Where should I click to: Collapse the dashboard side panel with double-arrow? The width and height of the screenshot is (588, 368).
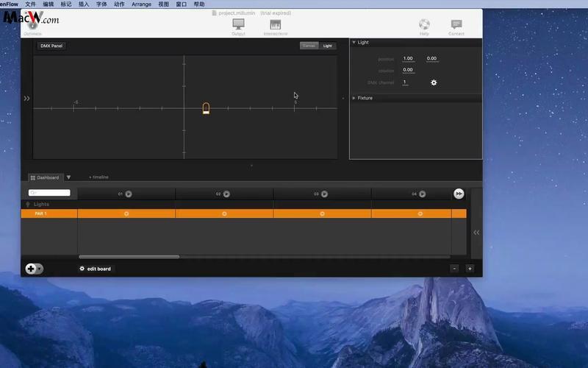(x=476, y=233)
